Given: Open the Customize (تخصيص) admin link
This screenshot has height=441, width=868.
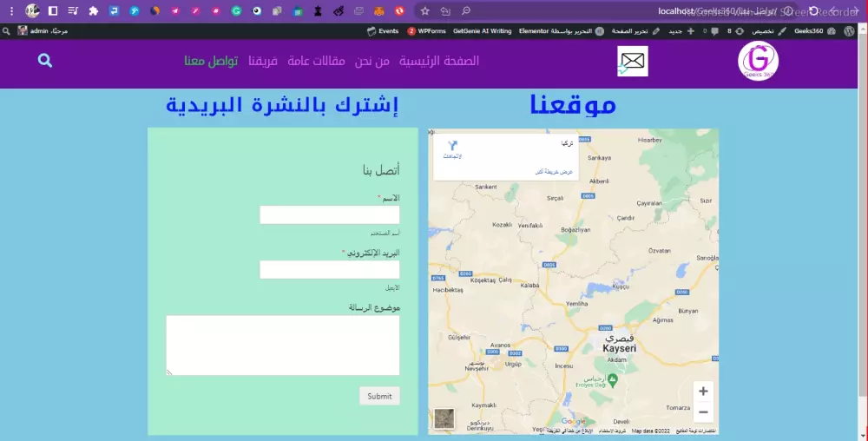Looking at the screenshot, I should (x=768, y=31).
